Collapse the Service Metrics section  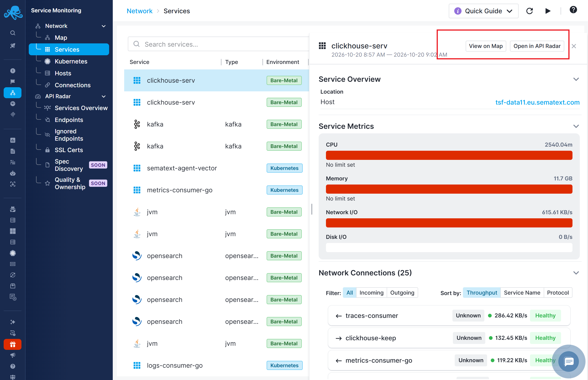[576, 126]
